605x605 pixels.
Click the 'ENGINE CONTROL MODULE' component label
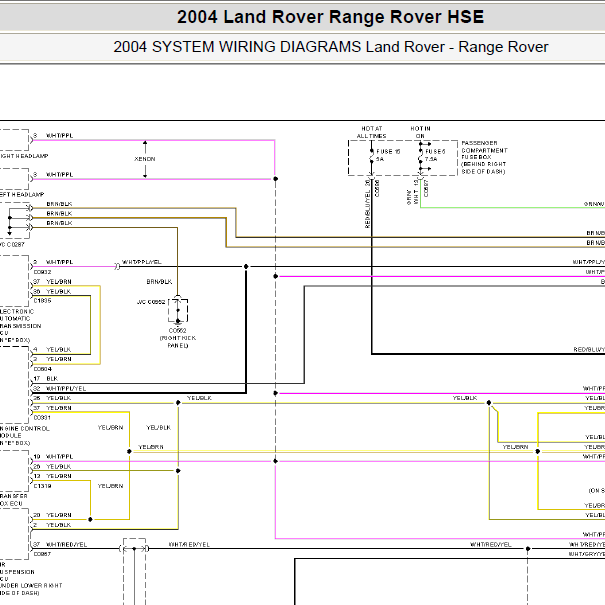25,436
